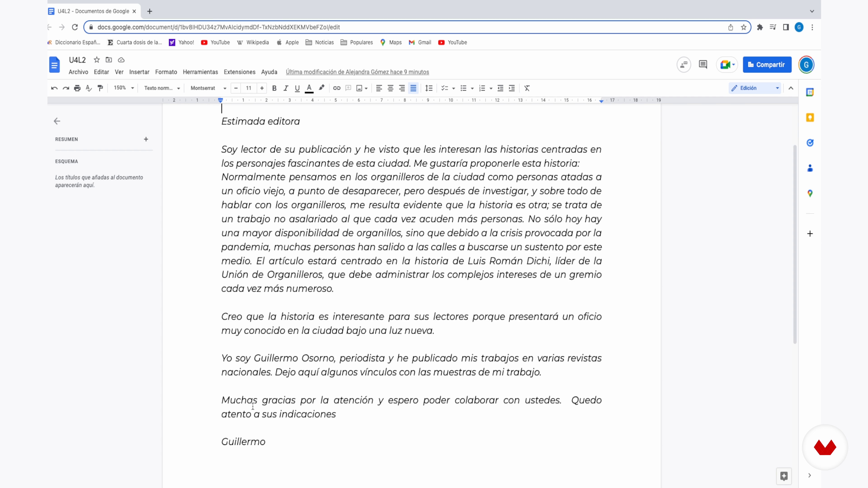Image resolution: width=868 pixels, height=488 pixels.
Task: Open Google Maps side panel
Action: 810,193
